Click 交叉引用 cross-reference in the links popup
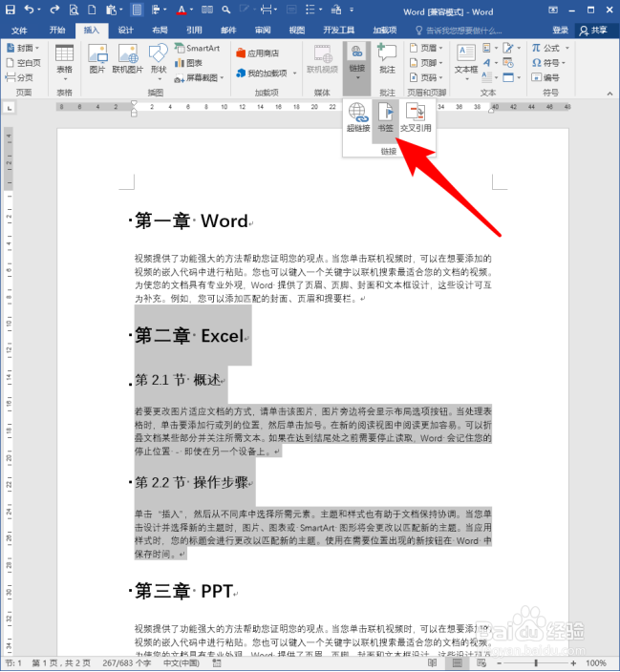Image resolution: width=620 pixels, height=672 pixels. tap(416, 117)
